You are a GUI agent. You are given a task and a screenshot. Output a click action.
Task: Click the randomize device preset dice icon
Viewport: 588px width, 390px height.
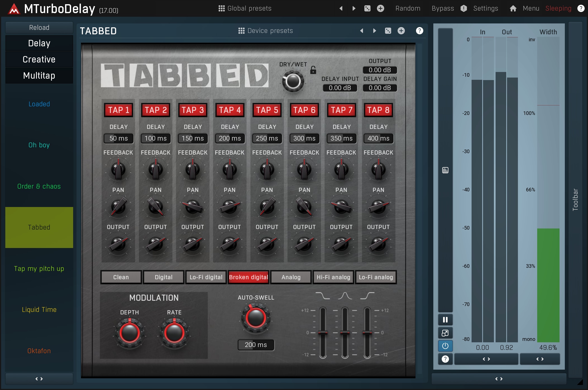(388, 31)
